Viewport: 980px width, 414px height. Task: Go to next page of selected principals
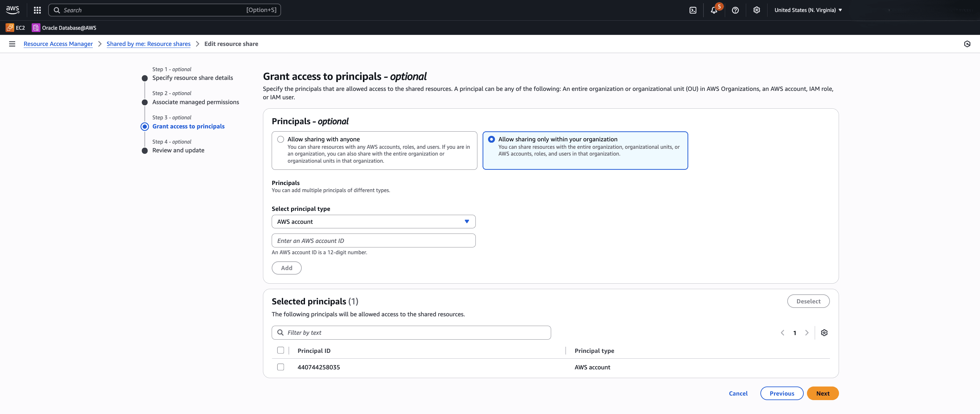click(x=807, y=332)
